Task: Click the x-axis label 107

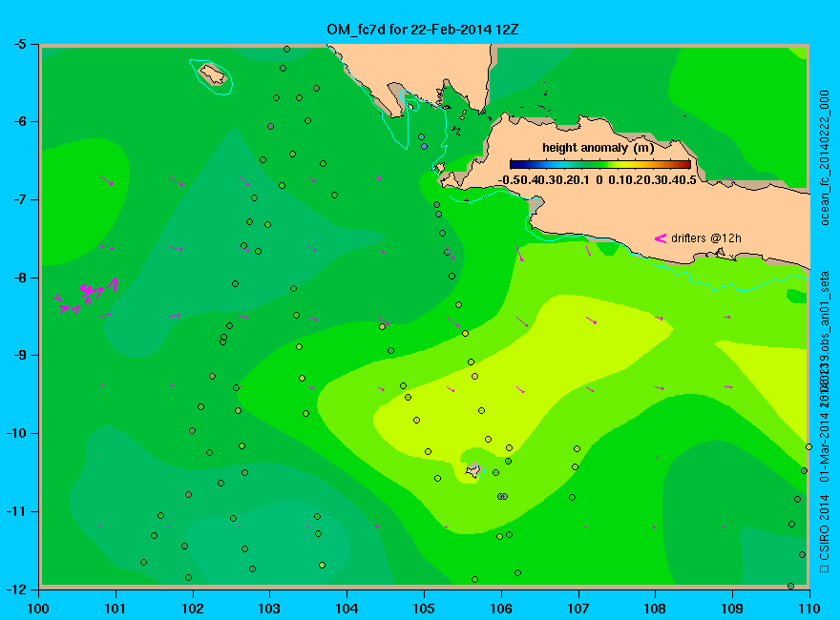Action: (x=578, y=609)
